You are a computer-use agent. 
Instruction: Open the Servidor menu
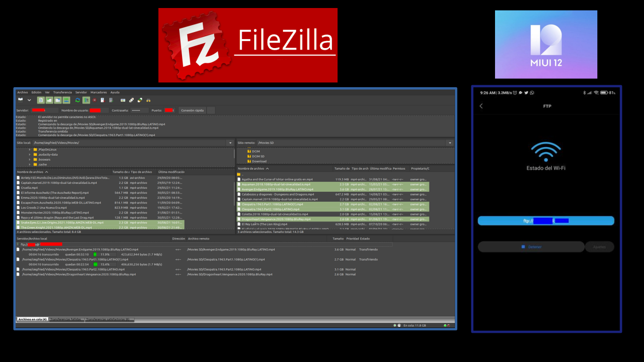click(x=81, y=92)
